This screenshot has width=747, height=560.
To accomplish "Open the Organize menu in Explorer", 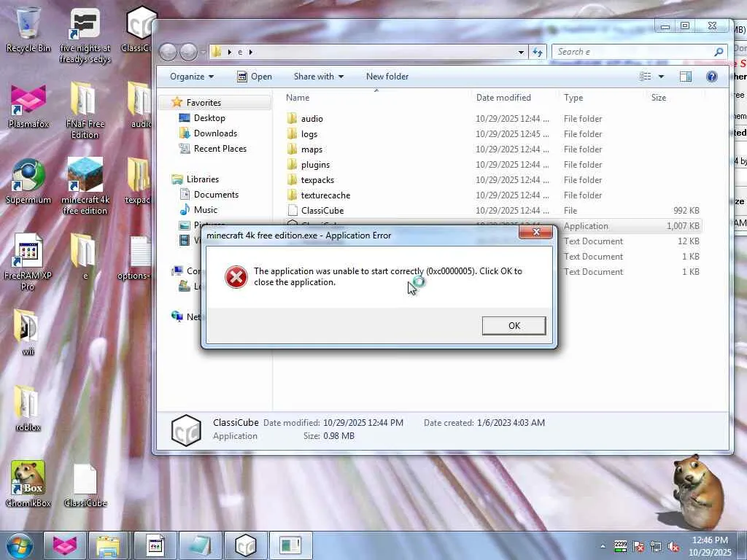I will [x=192, y=77].
